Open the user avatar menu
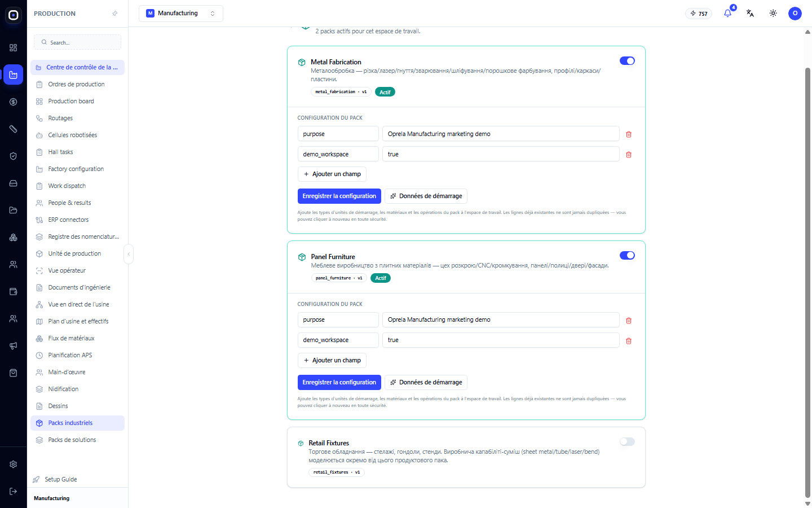Image resolution: width=812 pixels, height=508 pixels. pyautogui.click(x=795, y=13)
